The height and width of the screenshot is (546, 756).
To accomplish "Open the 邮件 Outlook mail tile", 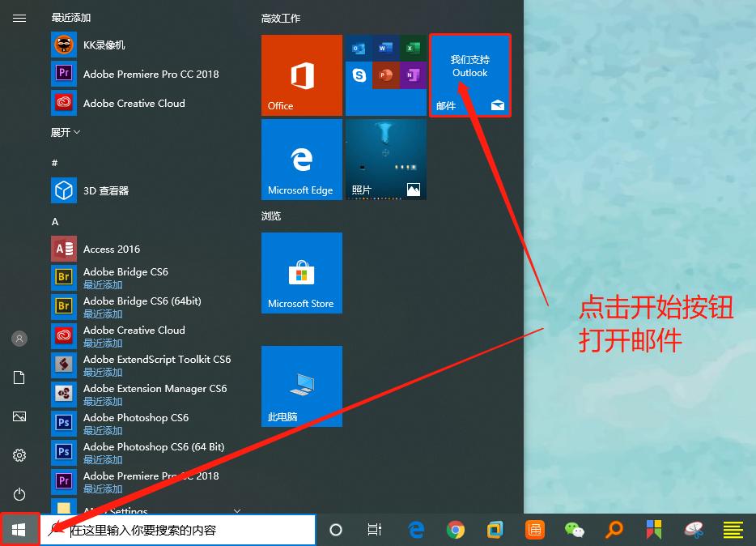I will click(469, 75).
